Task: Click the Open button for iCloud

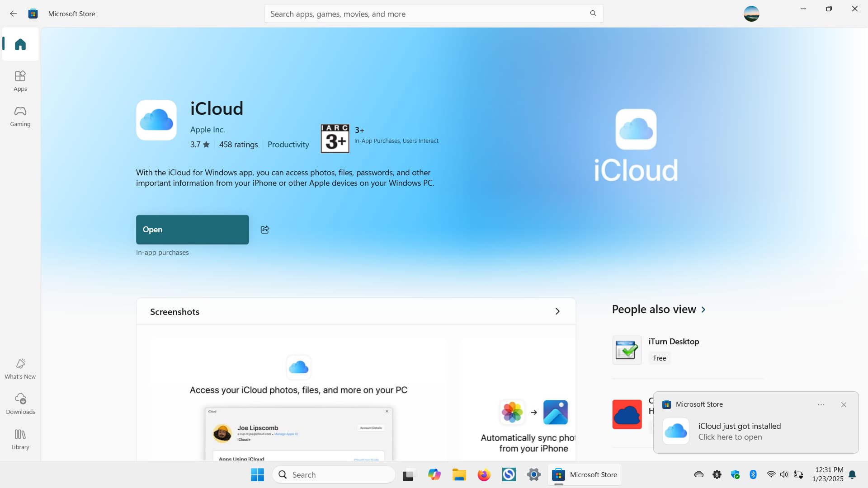Action: click(193, 230)
